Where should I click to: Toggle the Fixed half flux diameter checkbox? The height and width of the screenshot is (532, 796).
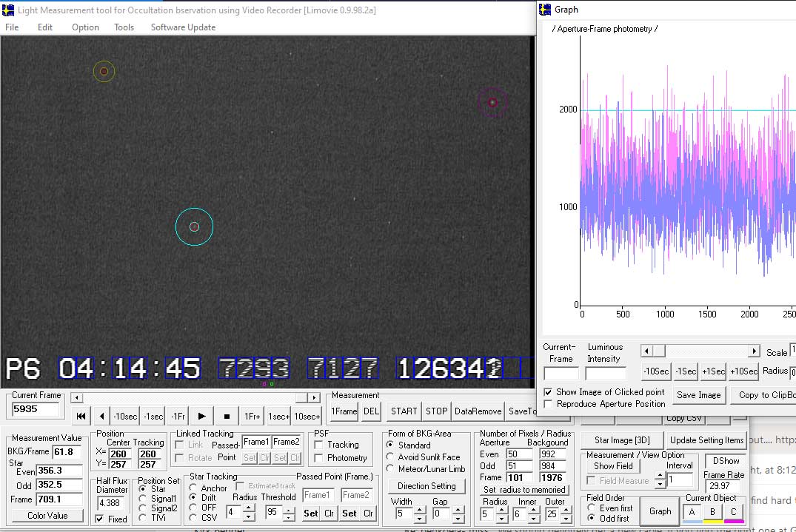[100, 519]
